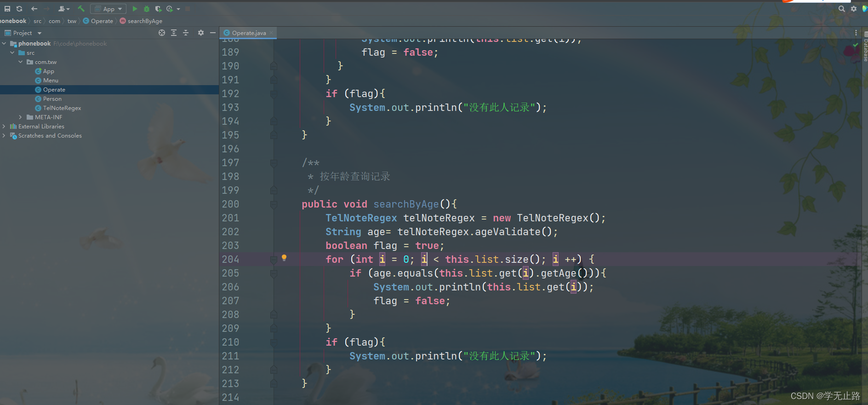Open the profiler options dropdown arrow
This screenshot has width=868, height=405.
coord(178,9)
